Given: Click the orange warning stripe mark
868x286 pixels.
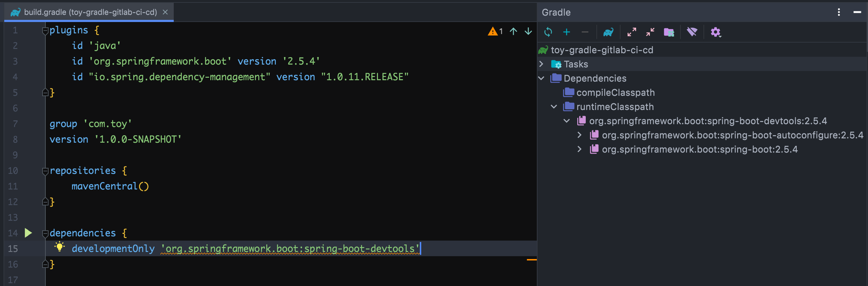Looking at the screenshot, I should point(532,260).
